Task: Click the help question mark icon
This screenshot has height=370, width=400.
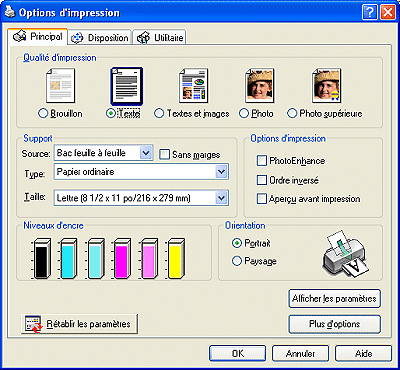Action: tap(370, 13)
